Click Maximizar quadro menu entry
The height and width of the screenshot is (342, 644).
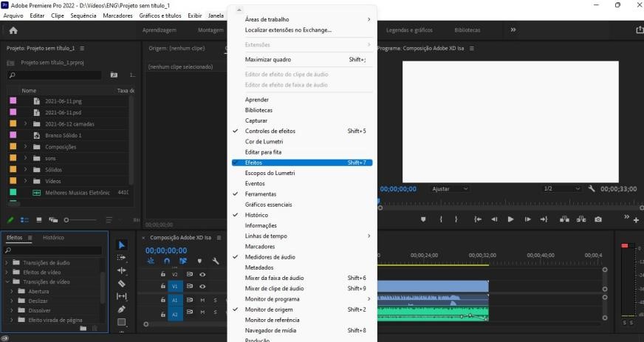coord(302,60)
